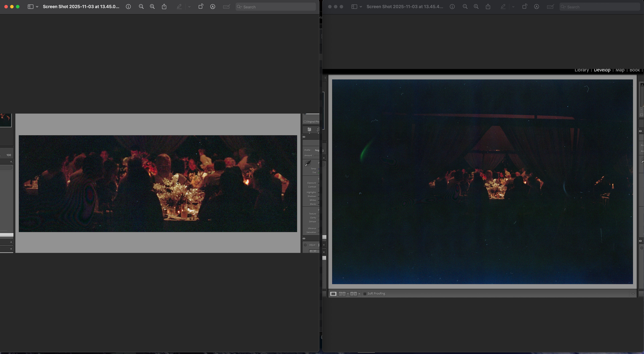The image size is (644, 354).
Task: Click the Search field in left Preview window
Action: pos(276,7)
